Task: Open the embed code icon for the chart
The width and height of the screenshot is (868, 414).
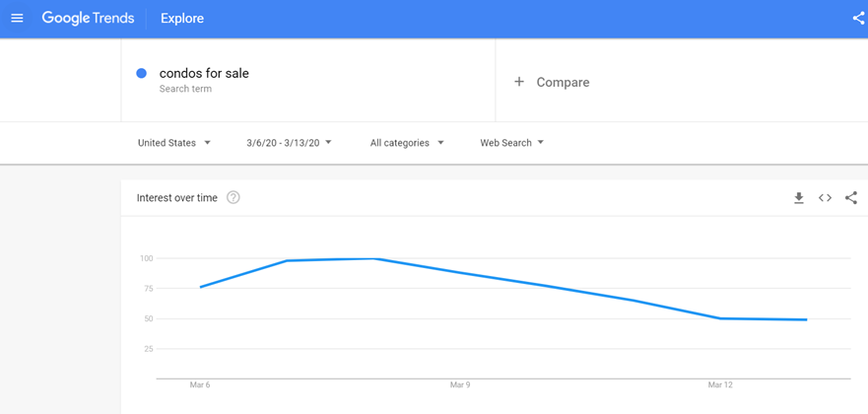Action: [825, 198]
